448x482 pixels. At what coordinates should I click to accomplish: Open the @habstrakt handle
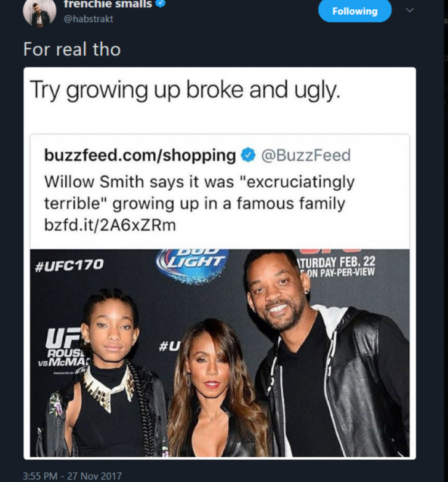(x=89, y=18)
